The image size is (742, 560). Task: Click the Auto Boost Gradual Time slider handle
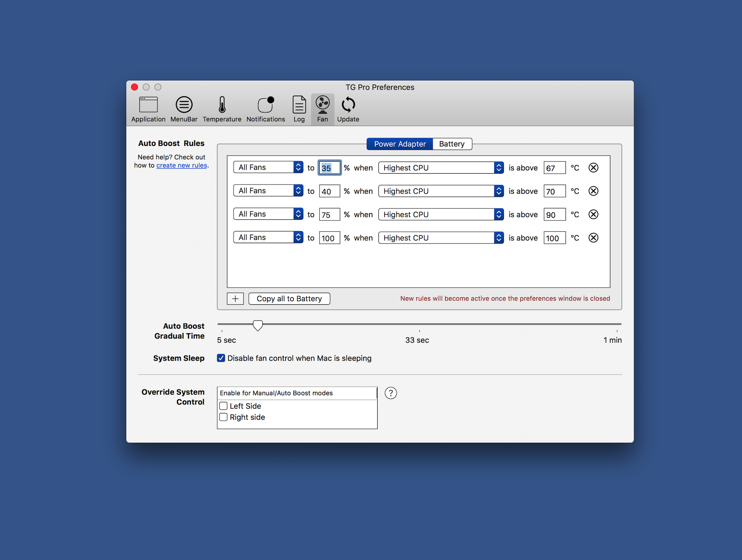point(258,325)
